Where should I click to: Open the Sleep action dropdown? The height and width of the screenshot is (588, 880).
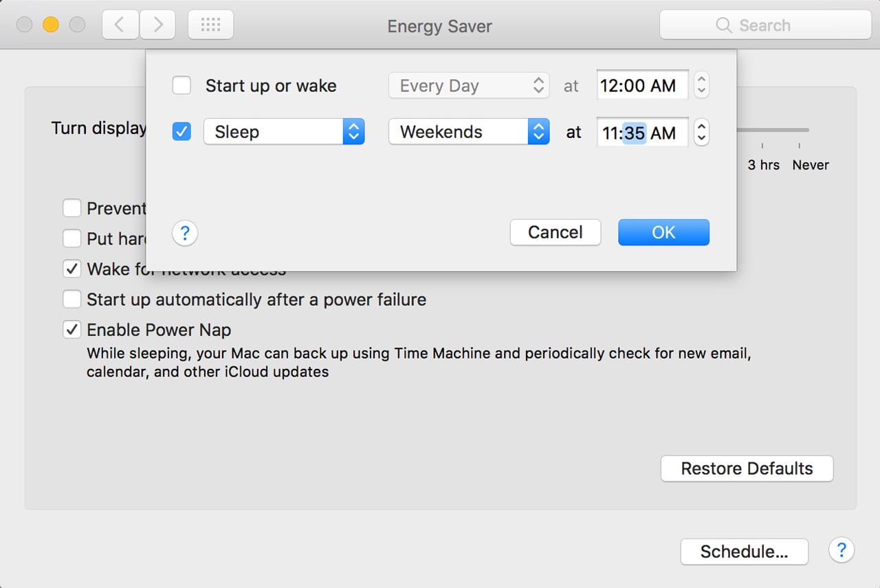click(x=283, y=132)
